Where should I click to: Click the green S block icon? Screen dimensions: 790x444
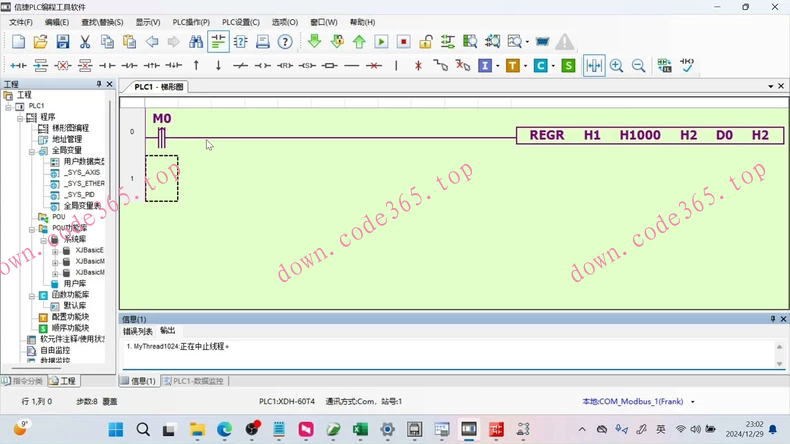568,66
